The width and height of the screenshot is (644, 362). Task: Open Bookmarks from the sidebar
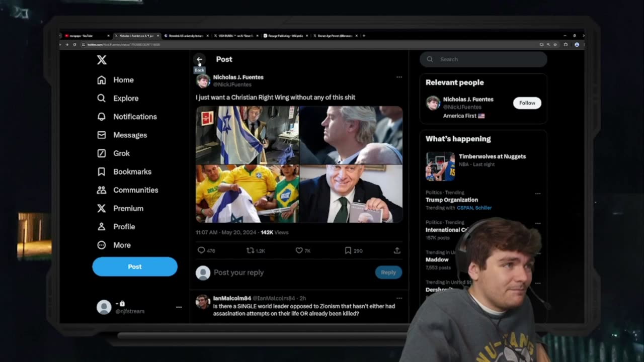(124, 171)
